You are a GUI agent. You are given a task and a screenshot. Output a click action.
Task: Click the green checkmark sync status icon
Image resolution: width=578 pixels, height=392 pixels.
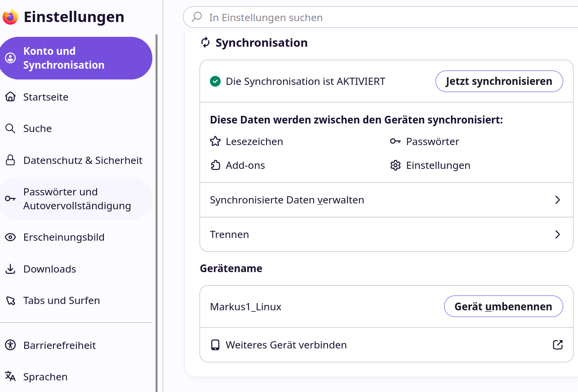point(215,81)
